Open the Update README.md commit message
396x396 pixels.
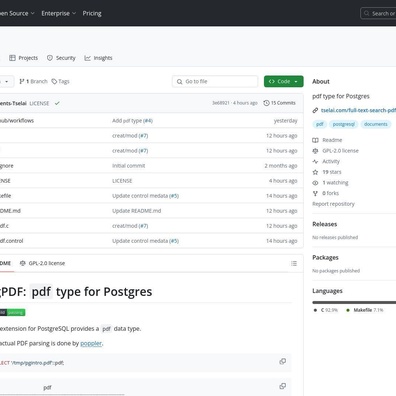(x=137, y=211)
